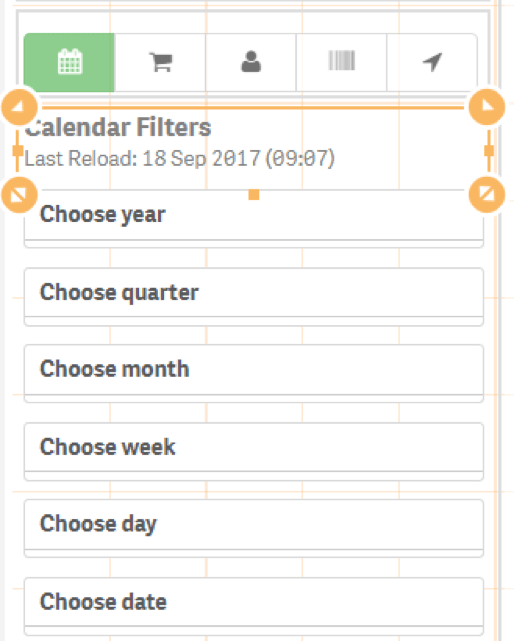
Task: Click the top-left orange corner handle
Action: (19, 108)
